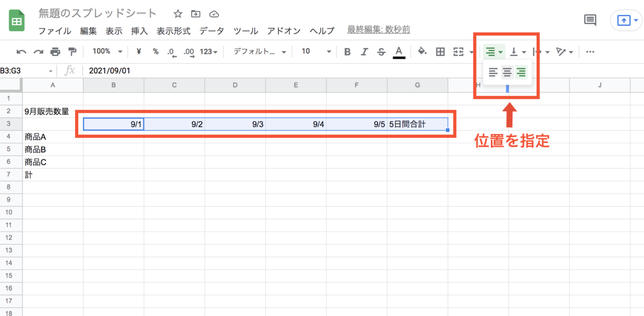Select left align in the alignment popup
This screenshot has width=644, height=316.
click(494, 72)
